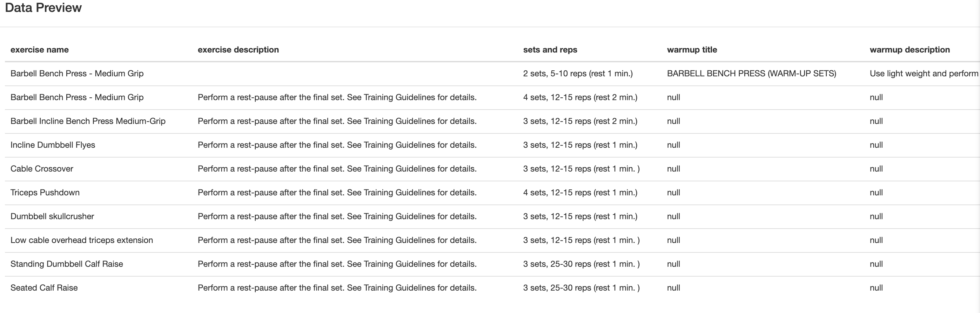Click the exercise description in the Seated Calf Raise row

click(337, 287)
